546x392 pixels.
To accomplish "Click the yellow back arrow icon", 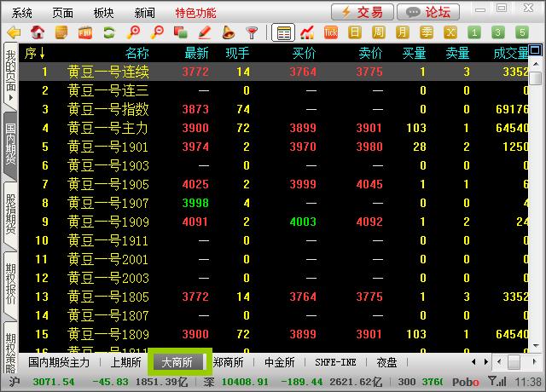I will pyautogui.click(x=14, y=32).
